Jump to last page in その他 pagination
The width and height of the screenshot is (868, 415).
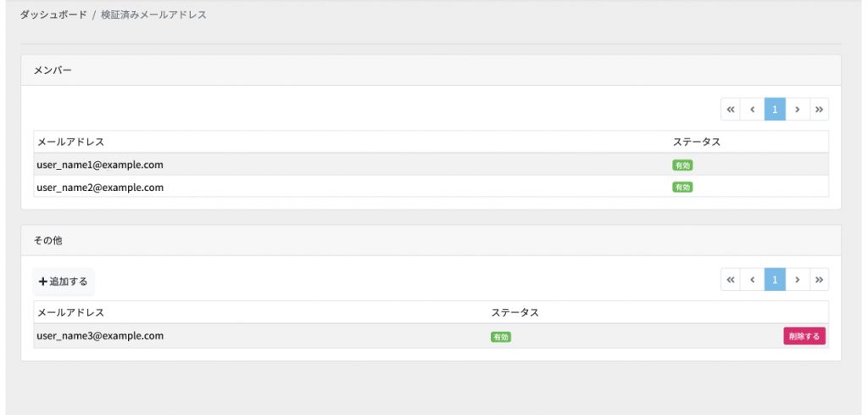[x=819, y=280]
